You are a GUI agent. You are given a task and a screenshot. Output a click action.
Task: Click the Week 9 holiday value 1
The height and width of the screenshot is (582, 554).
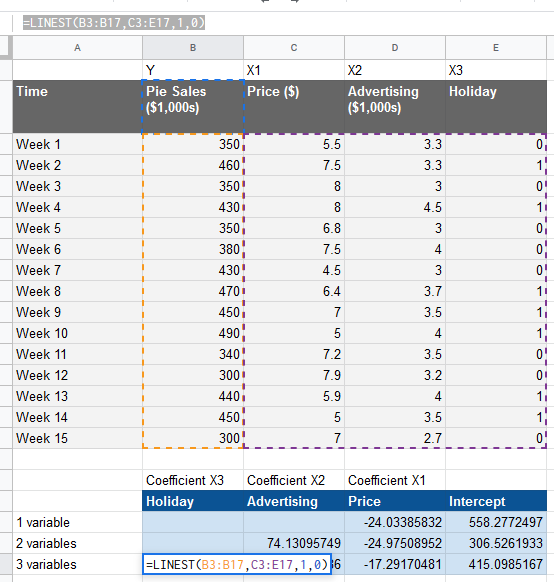[x=496, y=312]
